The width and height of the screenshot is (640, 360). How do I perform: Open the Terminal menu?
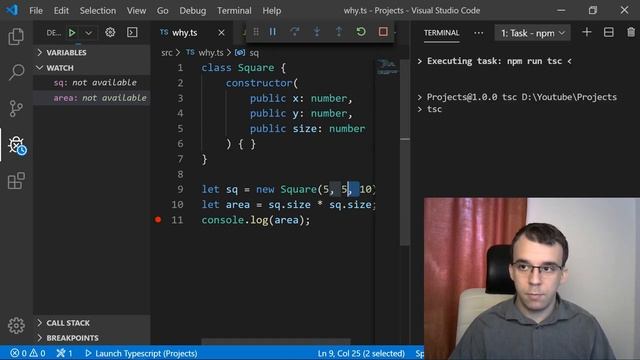234,11
